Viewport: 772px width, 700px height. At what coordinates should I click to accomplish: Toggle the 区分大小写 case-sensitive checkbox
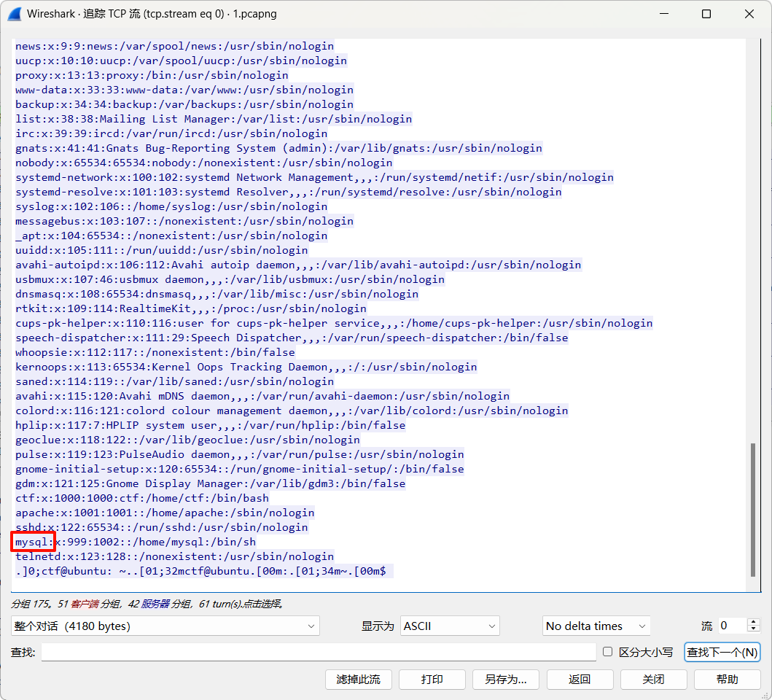(607, 652)
